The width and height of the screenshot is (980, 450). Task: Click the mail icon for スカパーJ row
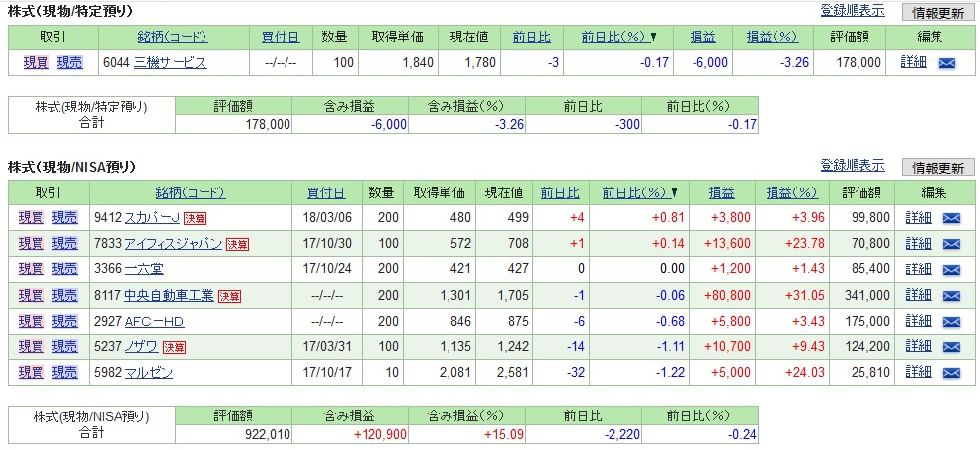click(x=952, y=218)
